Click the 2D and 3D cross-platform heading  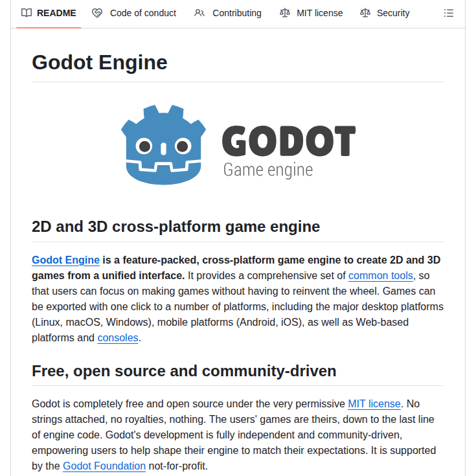tap(176, 227)
